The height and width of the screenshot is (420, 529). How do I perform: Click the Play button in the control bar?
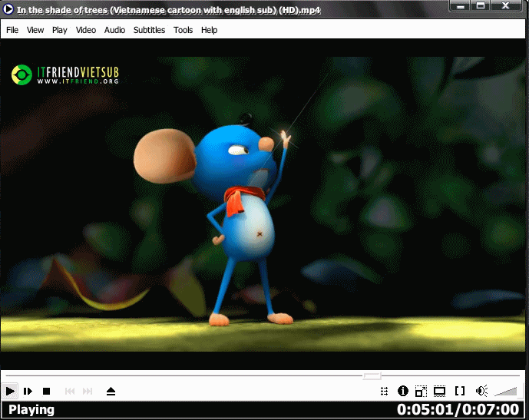click(x=10, y=391)
